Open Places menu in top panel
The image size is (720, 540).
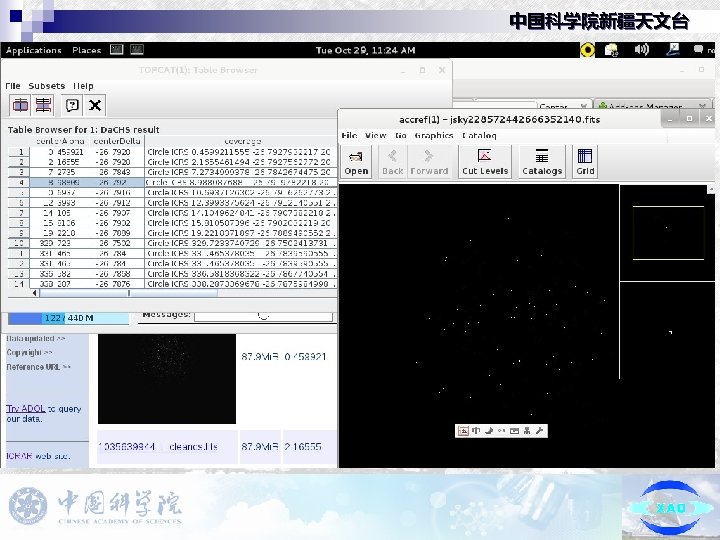point(86,50)
